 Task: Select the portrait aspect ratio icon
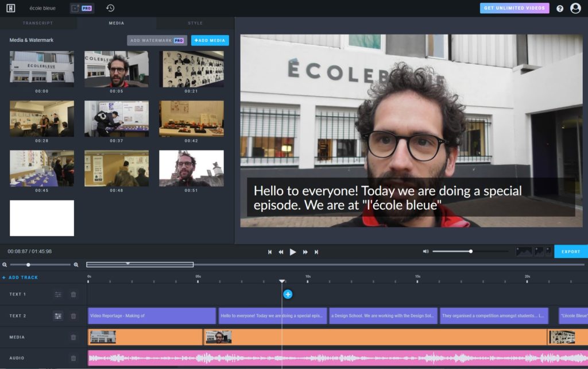548,251
